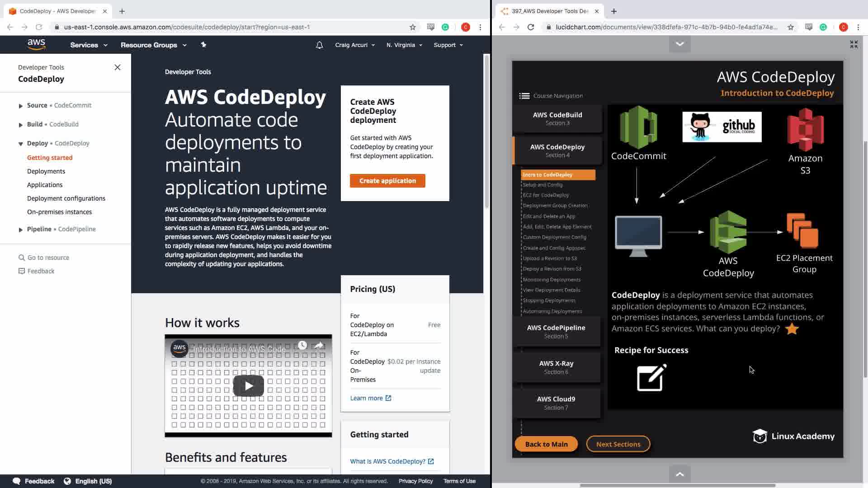Open Course Navigation hamburger menu icon
Screen dimensions: 868x488
click(x=524, y=96)
